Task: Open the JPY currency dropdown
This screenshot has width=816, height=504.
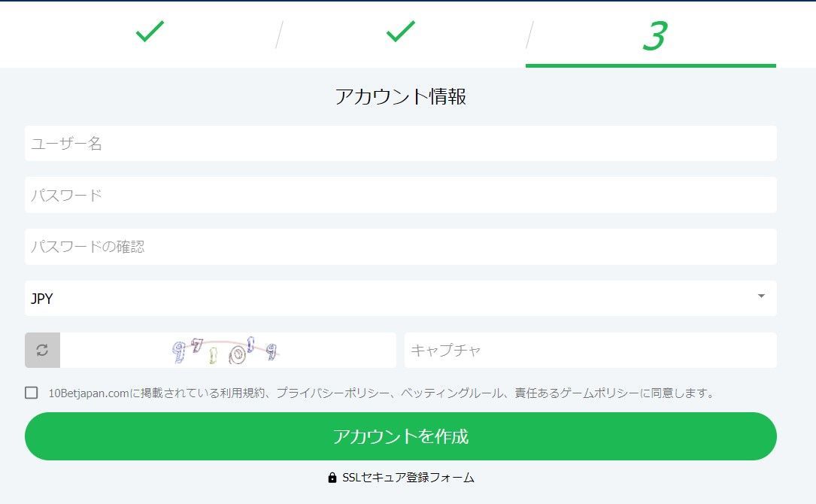Action: (401, 299)
